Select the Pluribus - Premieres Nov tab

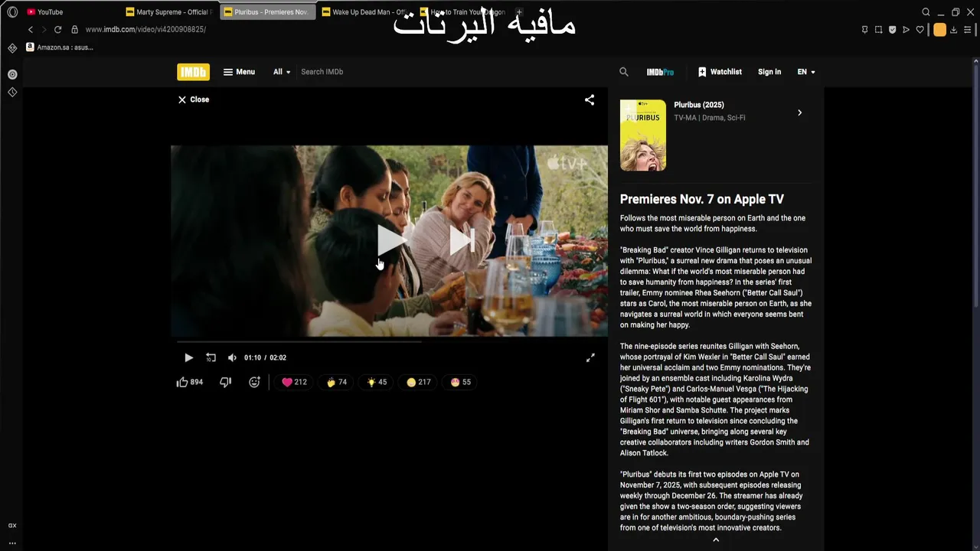[x=266, y=12]
